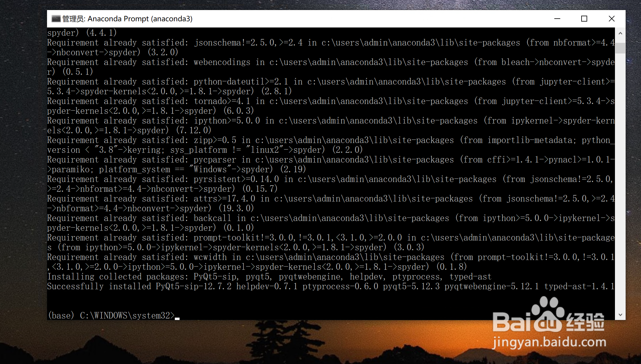641x364 pixels.
Task: Click the scrollbar down arrow
Action: tap(620, 315)
